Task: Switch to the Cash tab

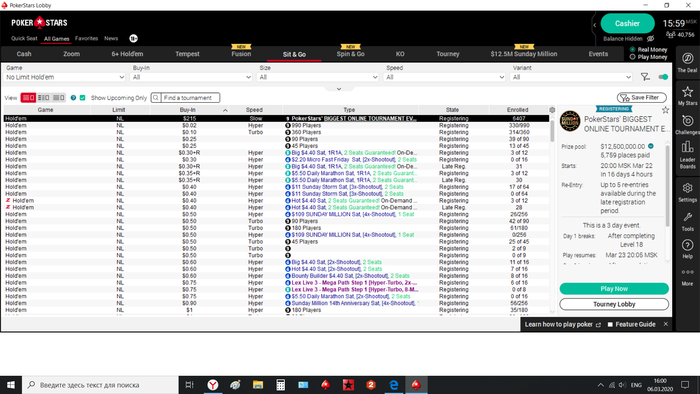Action: tap(24, 54)
